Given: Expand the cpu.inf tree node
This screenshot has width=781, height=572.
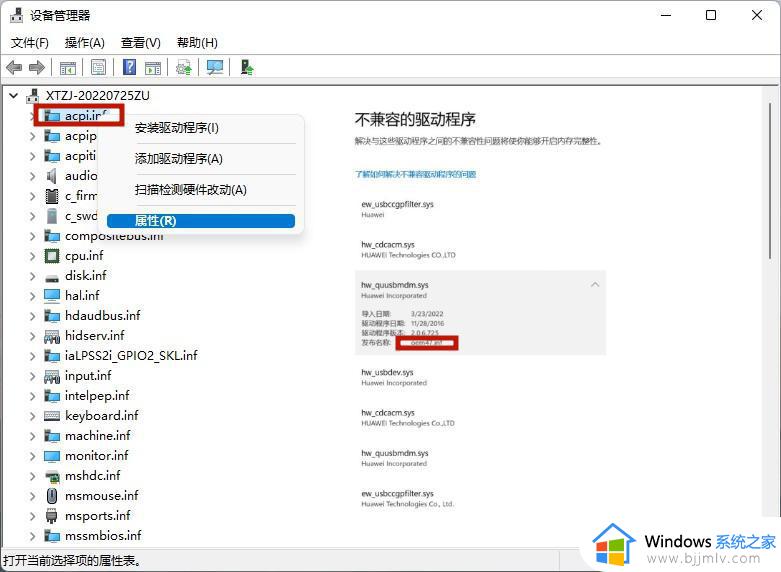Looking at the screenshot, I should (32, 256).
